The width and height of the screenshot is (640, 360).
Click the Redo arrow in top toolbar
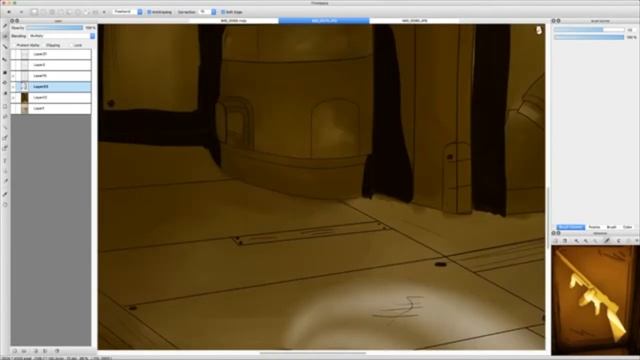point(21,12)
